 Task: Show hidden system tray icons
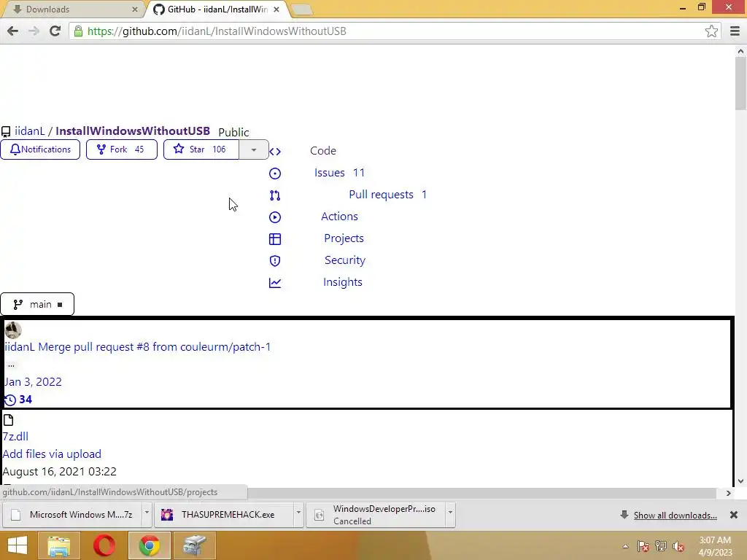pos(625,546)
